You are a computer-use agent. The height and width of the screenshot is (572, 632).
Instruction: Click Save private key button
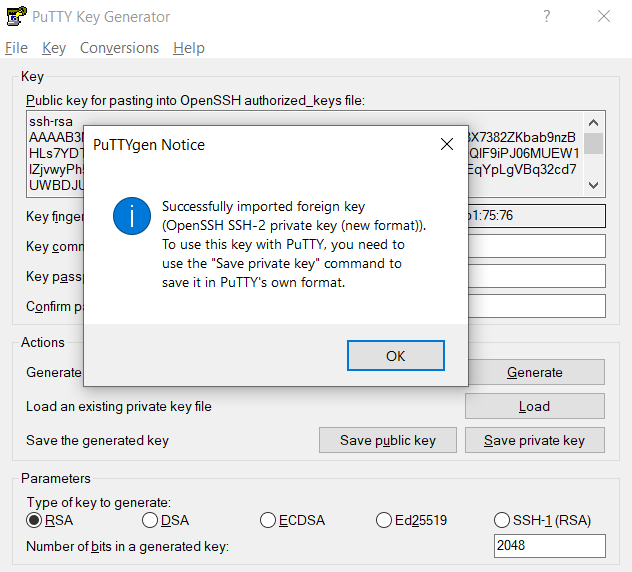coord(534,440)
